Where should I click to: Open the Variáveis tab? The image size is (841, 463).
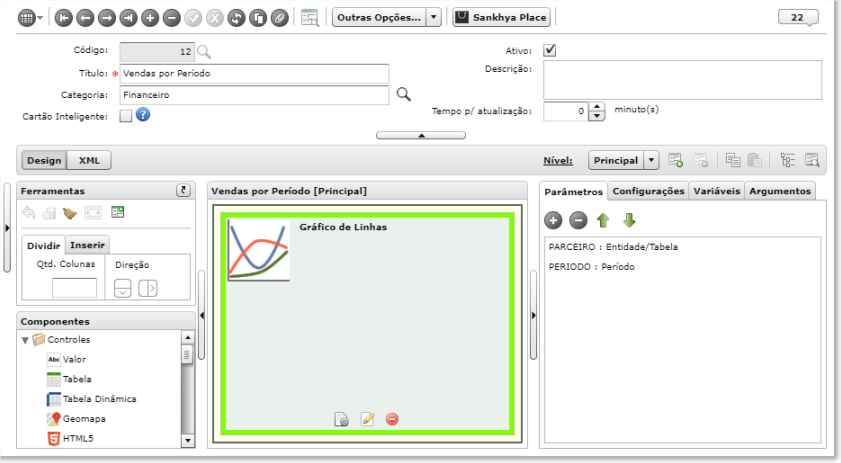(717, 191)
